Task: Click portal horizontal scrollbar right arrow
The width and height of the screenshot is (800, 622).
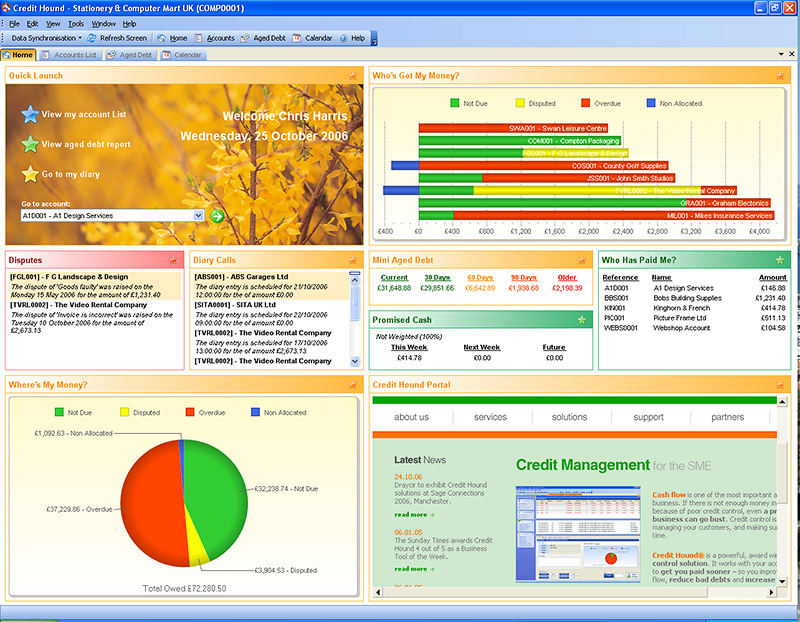Action: (771, 592)
